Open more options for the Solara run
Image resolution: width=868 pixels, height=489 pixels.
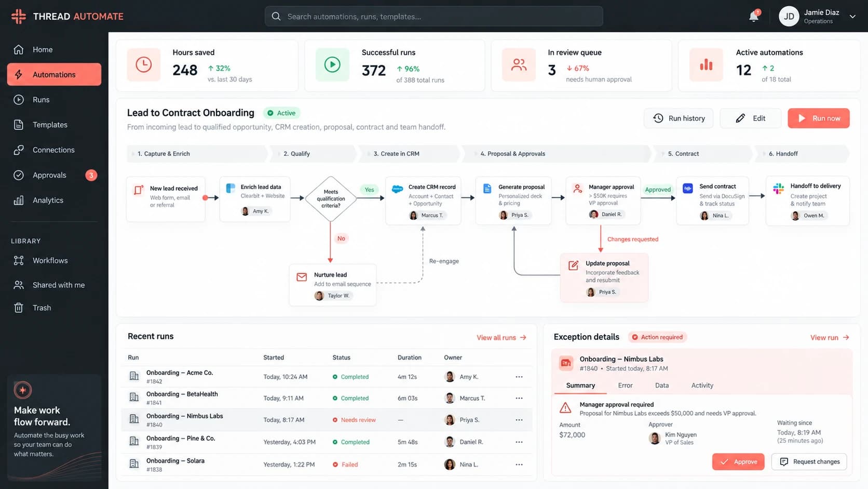pos(519,465)
